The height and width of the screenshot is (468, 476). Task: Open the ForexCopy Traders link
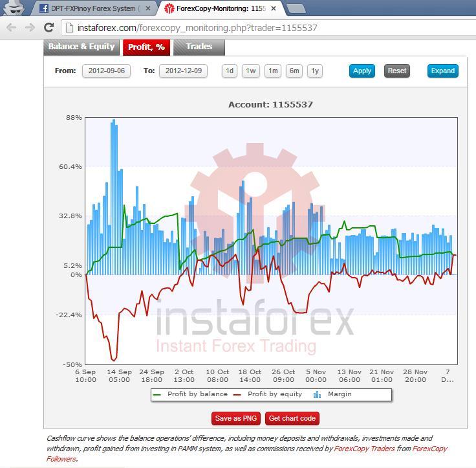coord(364,449)
